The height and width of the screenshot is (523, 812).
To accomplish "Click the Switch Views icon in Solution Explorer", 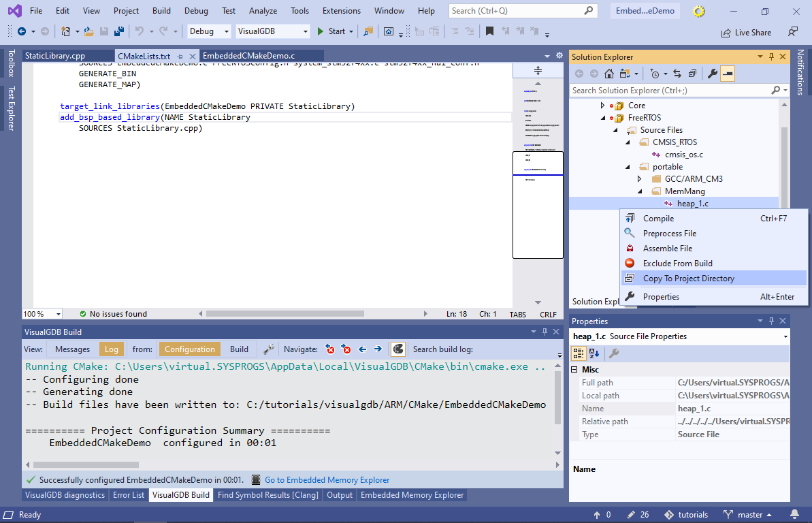I will click(625, 74).
